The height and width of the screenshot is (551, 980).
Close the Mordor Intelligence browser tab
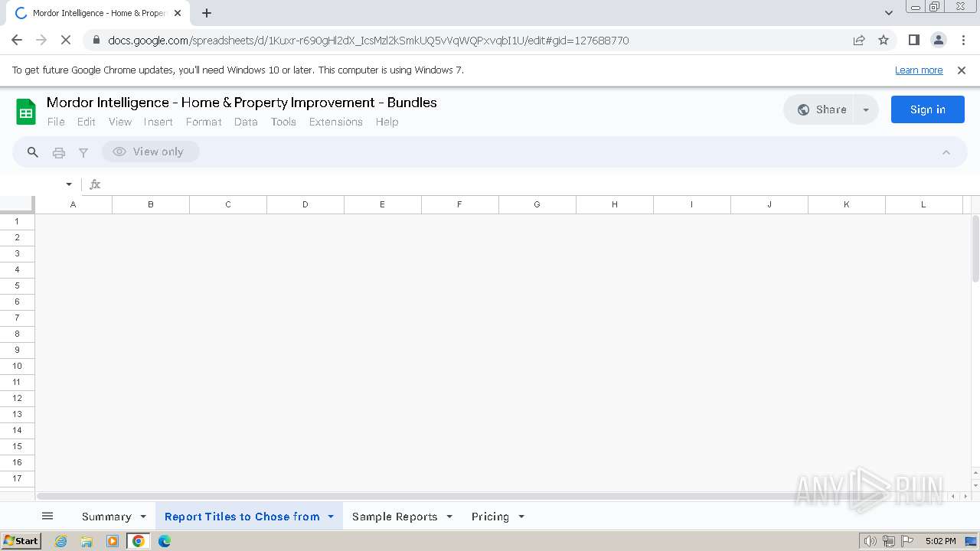point(178,13)
